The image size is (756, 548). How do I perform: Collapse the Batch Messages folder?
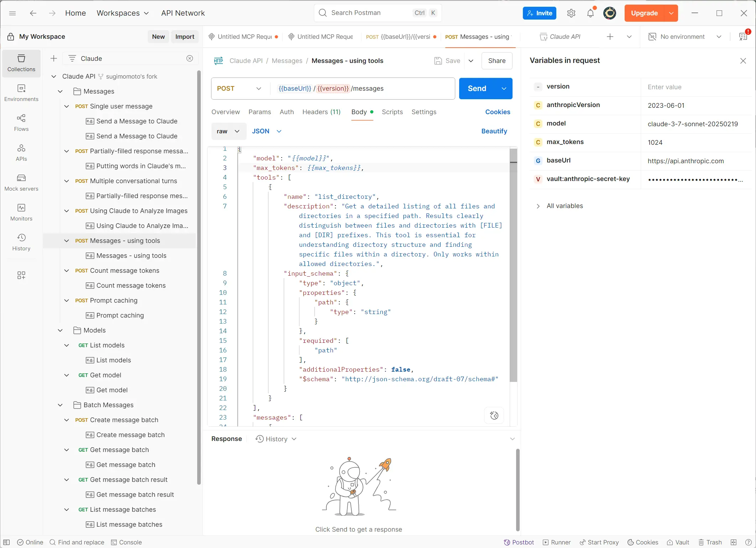(x=60, y=405)
